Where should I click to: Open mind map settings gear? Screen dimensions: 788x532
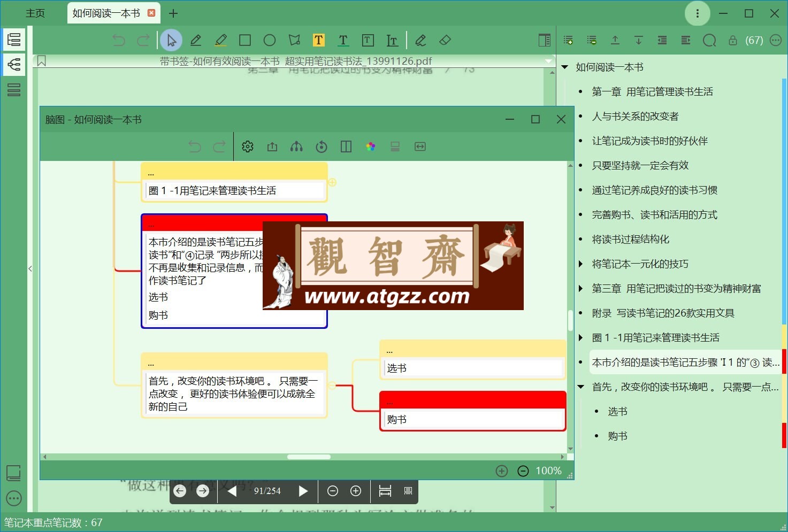click(248, 147)
